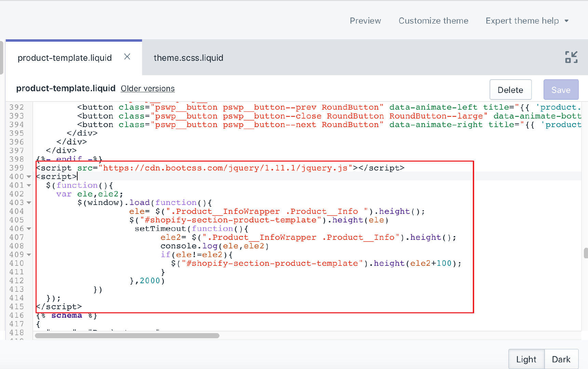Click the opening '<script>' tag on line 400
The height and width of the screenshot is (369, 588).
(56, 177)
